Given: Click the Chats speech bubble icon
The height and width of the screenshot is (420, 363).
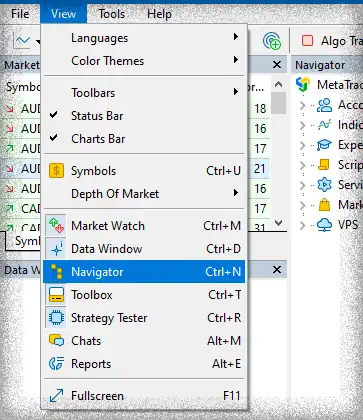Looking at the screenshot, I should click(x=56, y=341).
